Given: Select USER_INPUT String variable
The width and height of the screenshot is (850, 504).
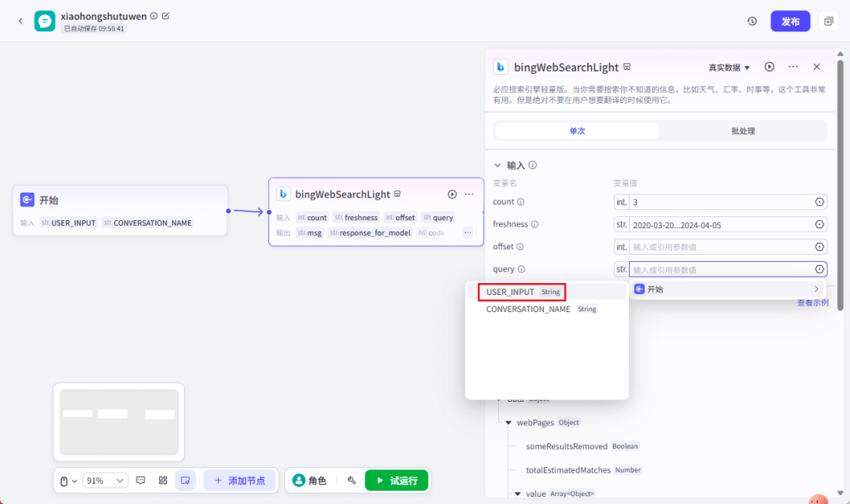Looking at the screenshot, I should click(547, 292).
